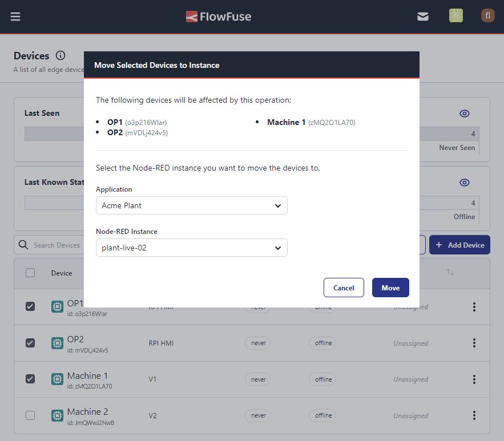Click the device icon next to Machine 2
Screen dimensions: 504x441
tap(57, 415)
